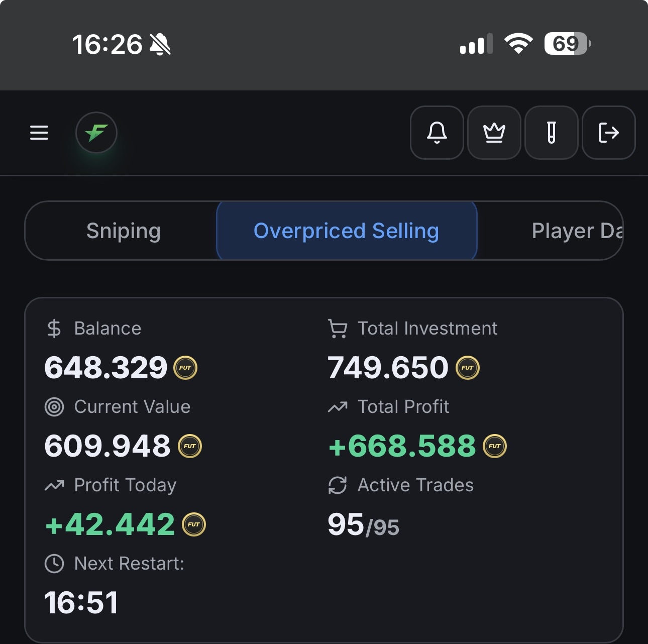648x644 pixels.
Task: Click the coin icon beside Balance
Action: 185,368
